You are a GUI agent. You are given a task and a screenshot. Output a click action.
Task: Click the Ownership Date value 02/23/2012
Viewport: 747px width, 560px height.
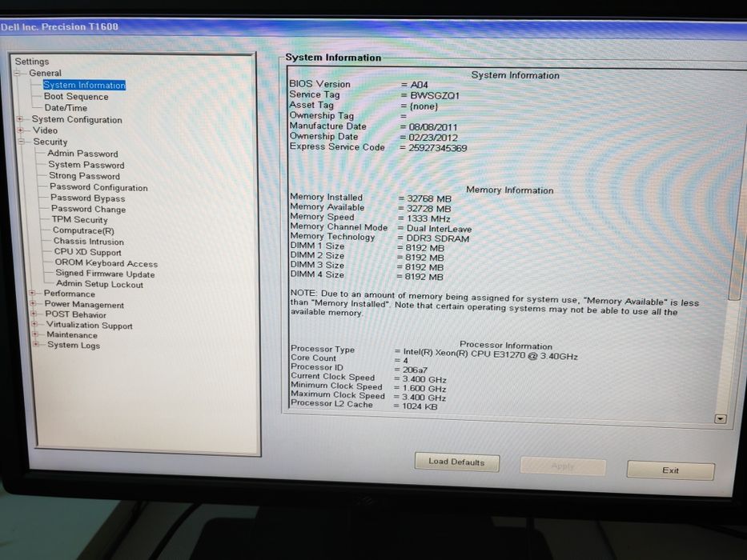click(433, 138)
